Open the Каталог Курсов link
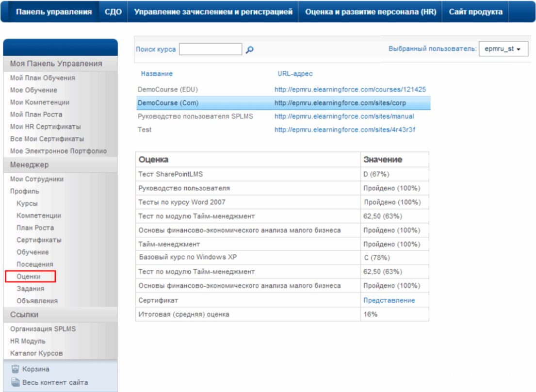 (x=36, y=353)
